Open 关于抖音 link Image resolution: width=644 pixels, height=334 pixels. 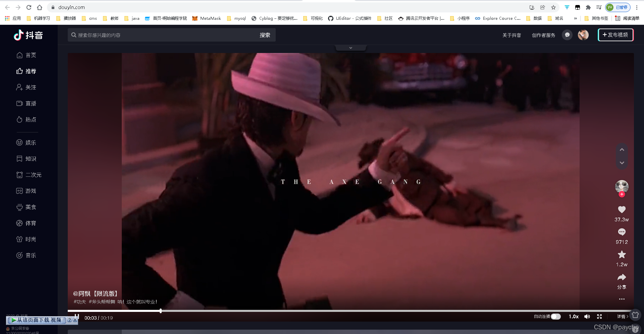click(x=512, y=35)
